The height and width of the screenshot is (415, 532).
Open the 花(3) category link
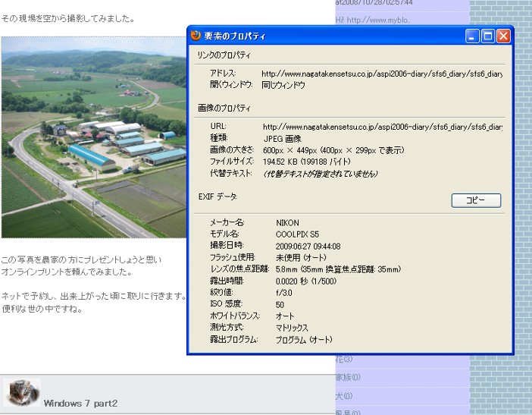(344, 359)
